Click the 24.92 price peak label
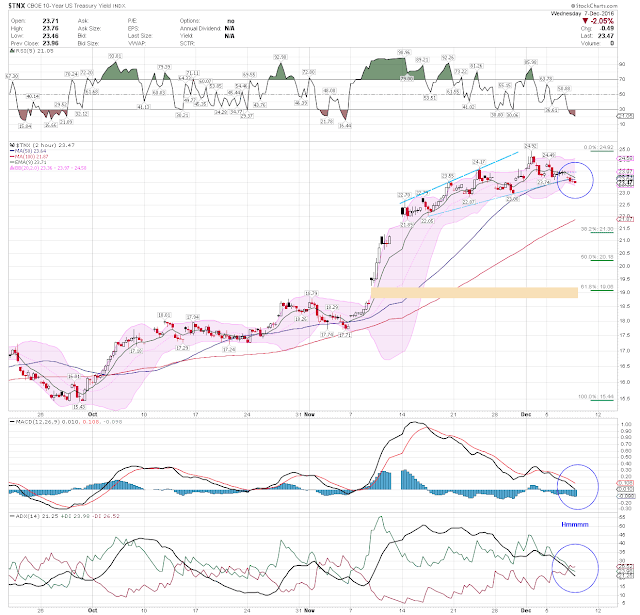The width and height of the screenshot is (640, 615). tap(531, 146)
